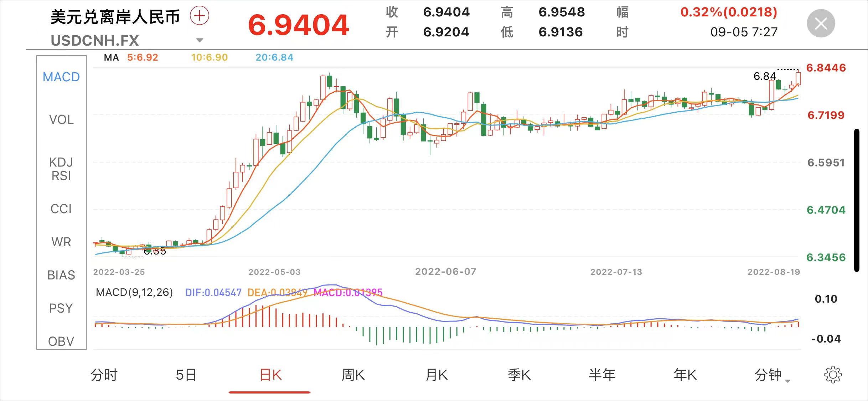Open the 5日 five-day tab
This screenshot has height=401, width=868.
pos(186,375)
